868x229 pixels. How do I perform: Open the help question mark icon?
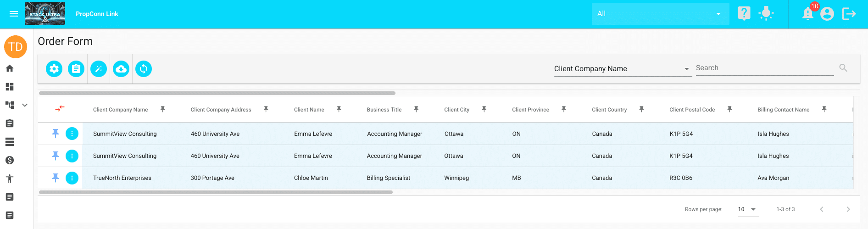tap(744, 14)
